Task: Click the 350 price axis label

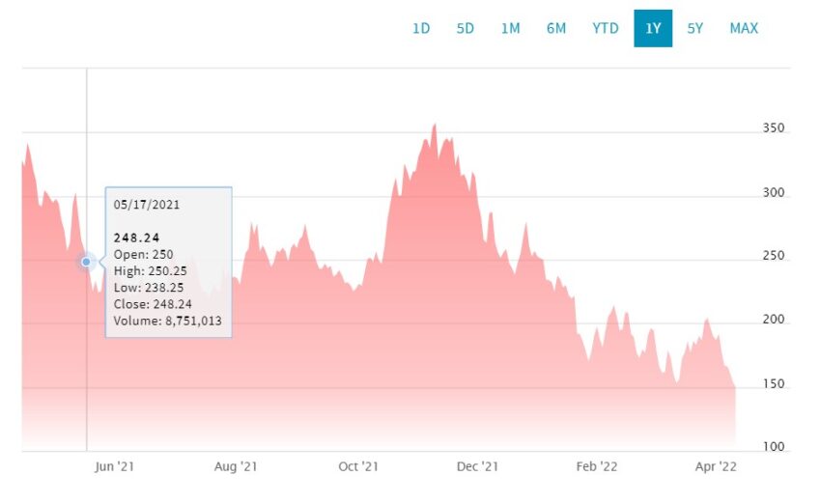Action: (774, 127)
